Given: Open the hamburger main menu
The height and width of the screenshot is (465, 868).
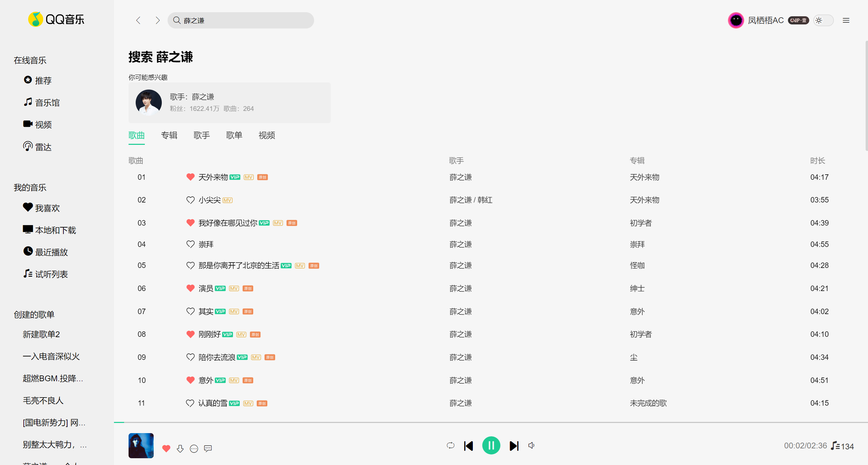Looking at the screenshot, I should (846, 20).
